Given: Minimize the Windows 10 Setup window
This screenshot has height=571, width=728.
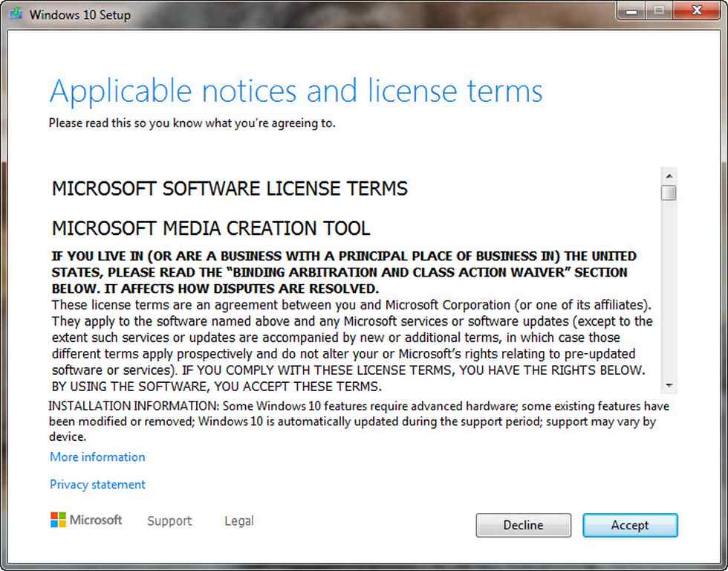Looking at the screenshot, I should pos(631,10).
